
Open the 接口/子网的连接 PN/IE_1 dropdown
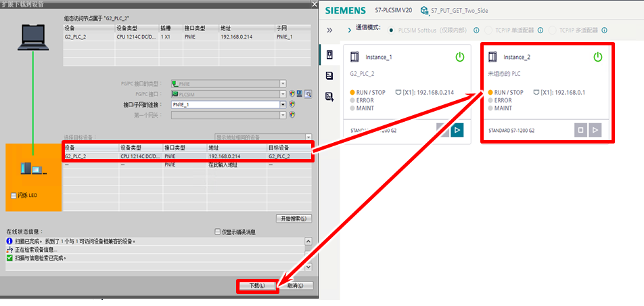[x=283, y=105]
